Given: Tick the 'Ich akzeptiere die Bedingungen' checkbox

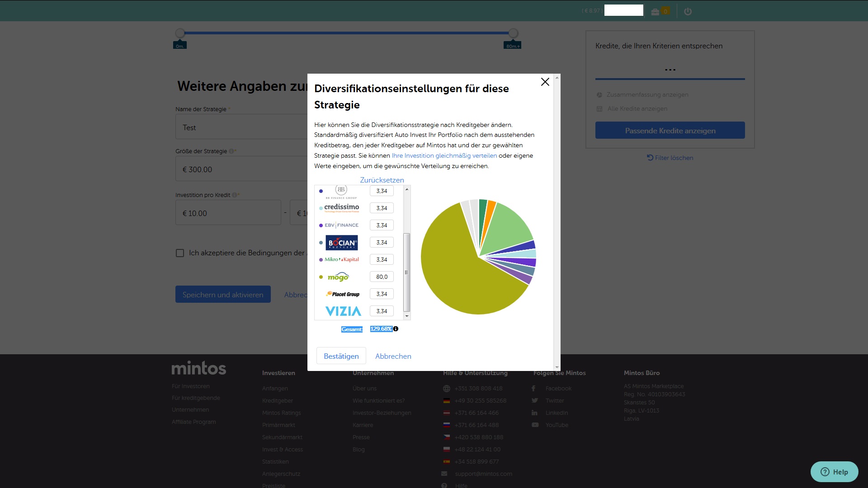Looking at the screenshot, I should point(180,253).
